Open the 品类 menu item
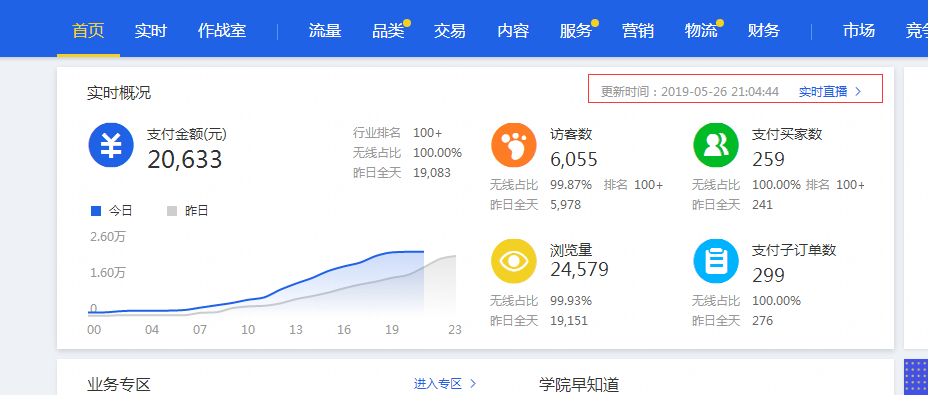The width and height of the screenshot is (928, 395). click(x=388, y=30)
